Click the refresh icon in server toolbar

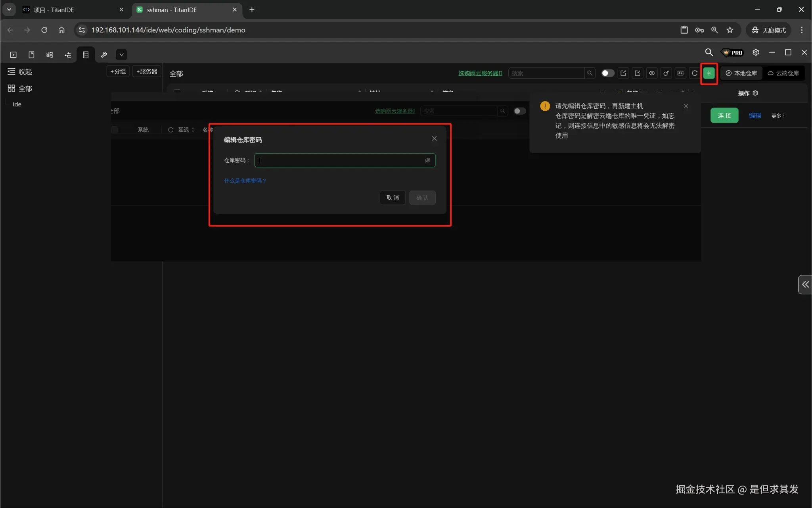click(x=694, y=73)
